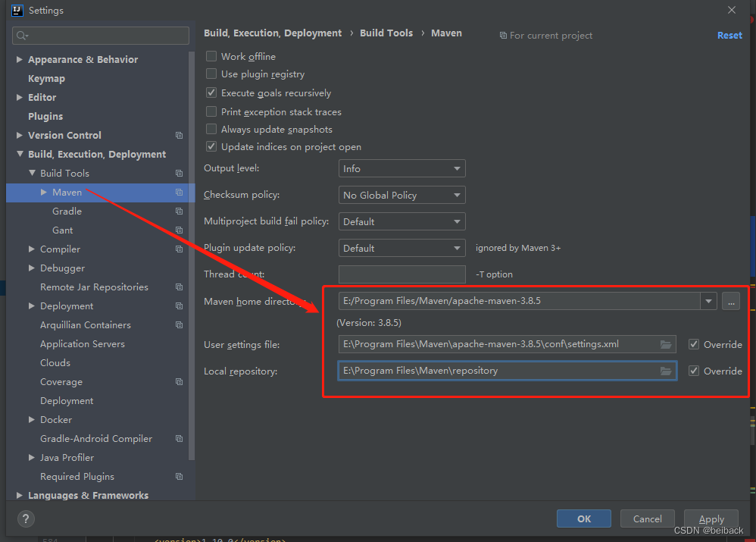Viewport: 756px width, 542px height.
Task: Click the User settings file path field
Action: pyautogui.click(x=508, y=345)
